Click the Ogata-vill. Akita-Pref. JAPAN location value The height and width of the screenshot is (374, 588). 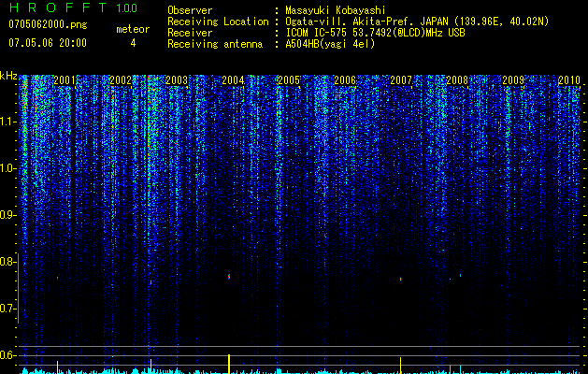[417, 22]
